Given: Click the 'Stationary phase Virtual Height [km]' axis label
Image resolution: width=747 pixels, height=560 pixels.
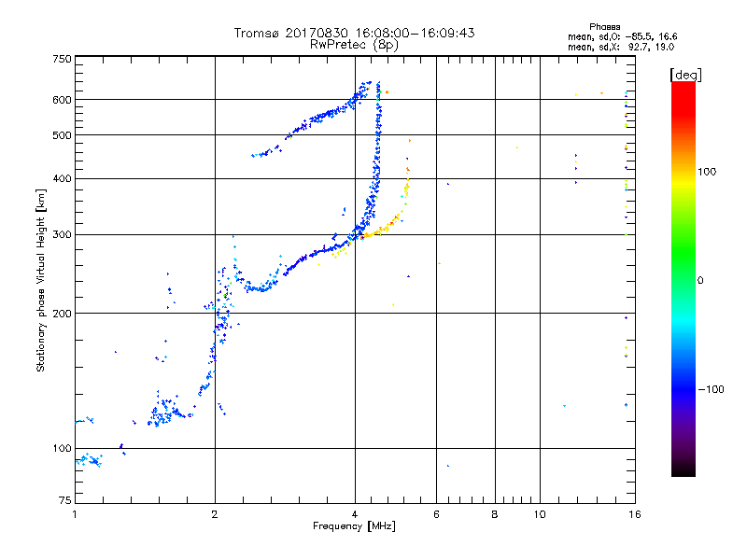Looking at the screenshot, I should [x=41, y=280].
